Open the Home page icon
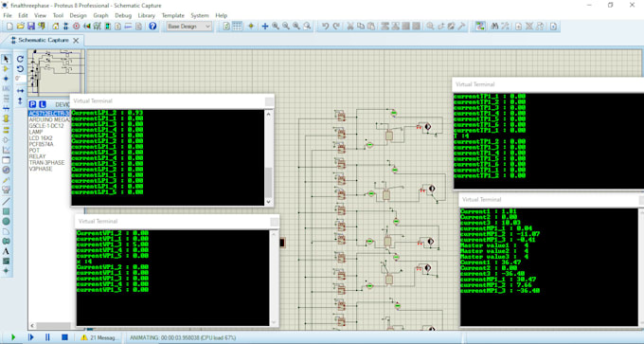The image size is (644, 344). (56, 27)
